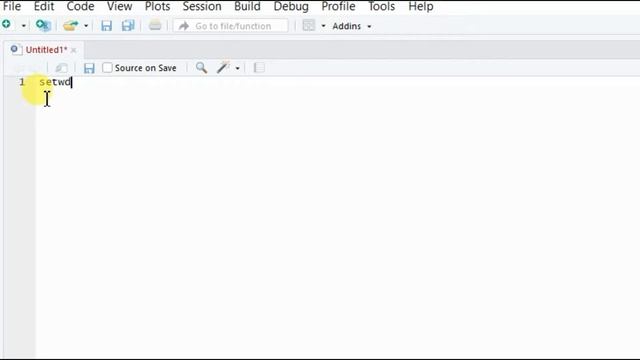Open the Profile menu
This screenshot has height=360, width=640.
point(338,7)
